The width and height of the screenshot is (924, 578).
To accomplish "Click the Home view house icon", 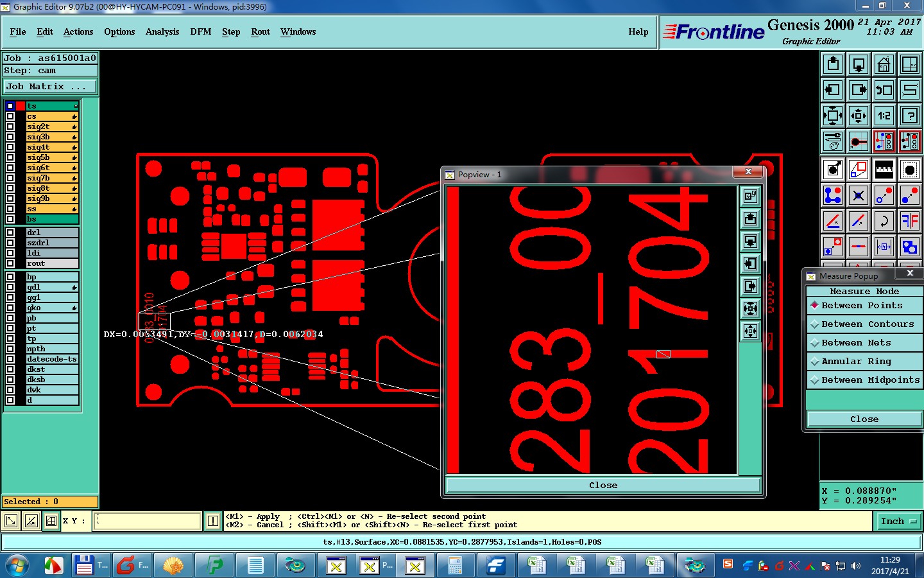I will [884, 64].
